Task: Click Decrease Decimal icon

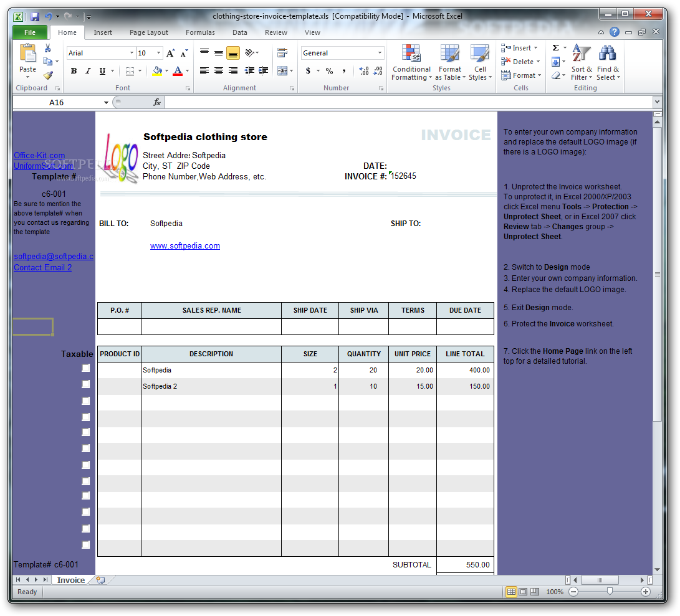Action: [378, 70]
